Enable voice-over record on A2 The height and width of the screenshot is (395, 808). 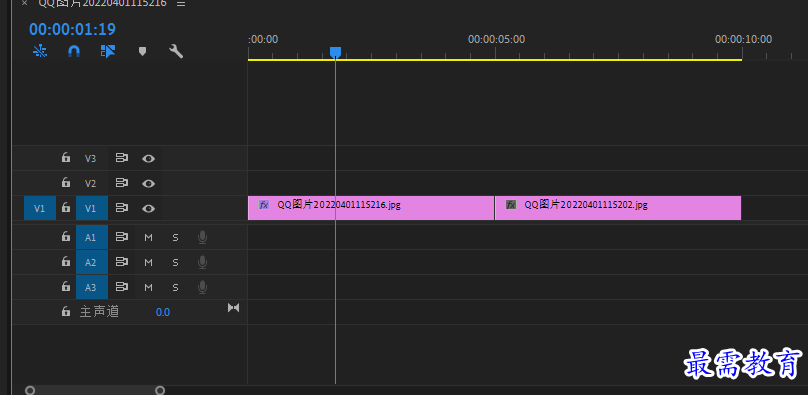[x=203, y=262]
